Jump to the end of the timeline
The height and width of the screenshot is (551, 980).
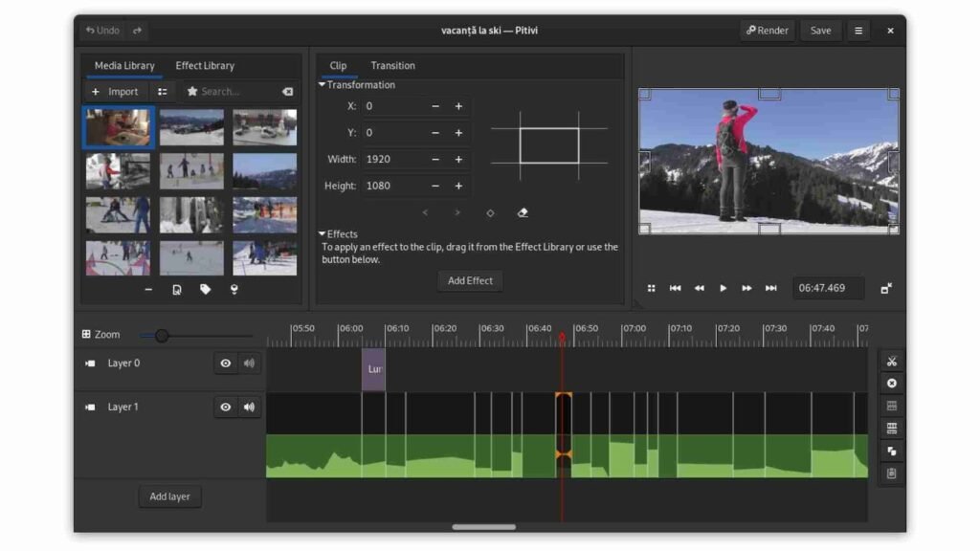tap(770, 288)
